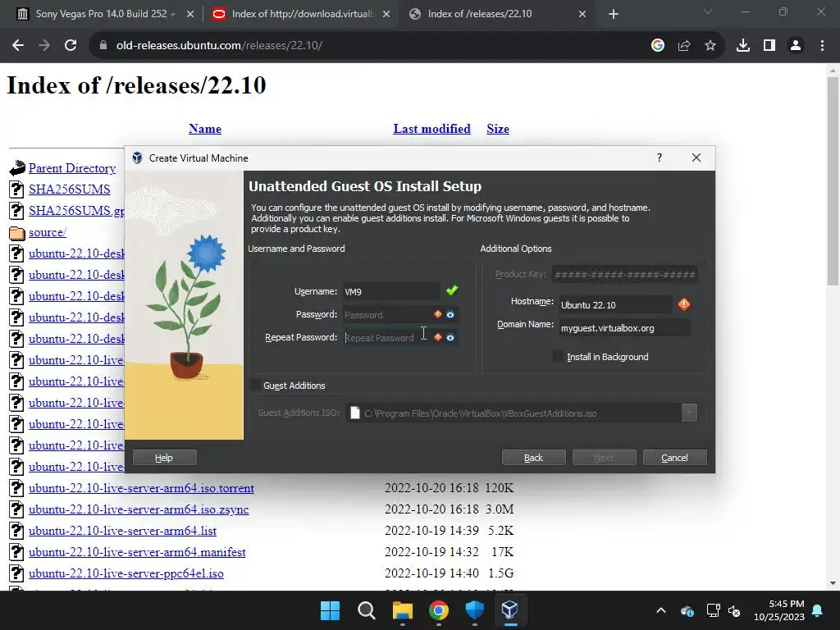Open ubuntu-22.10-live-server-arm64.list link
The width and height of the screenshot is (840, 630).
(123, 531)
